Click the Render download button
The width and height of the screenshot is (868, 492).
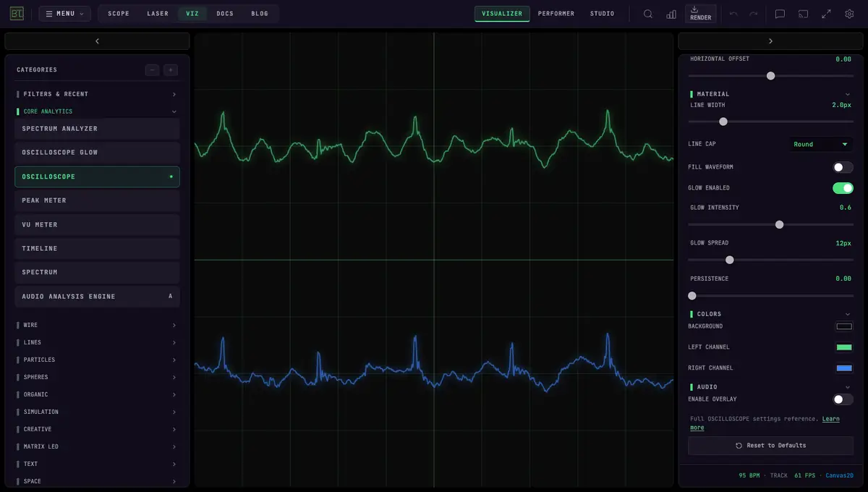[700, 14]
